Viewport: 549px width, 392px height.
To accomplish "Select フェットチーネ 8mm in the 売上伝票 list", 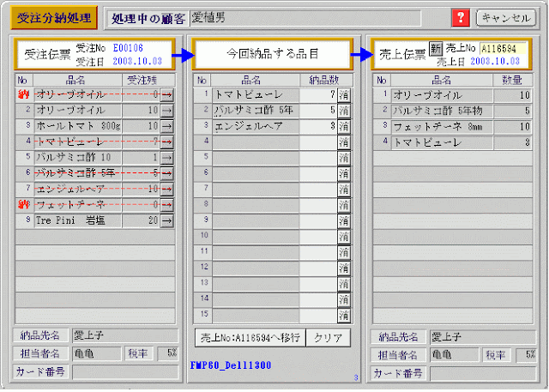I will pos(442,127).
